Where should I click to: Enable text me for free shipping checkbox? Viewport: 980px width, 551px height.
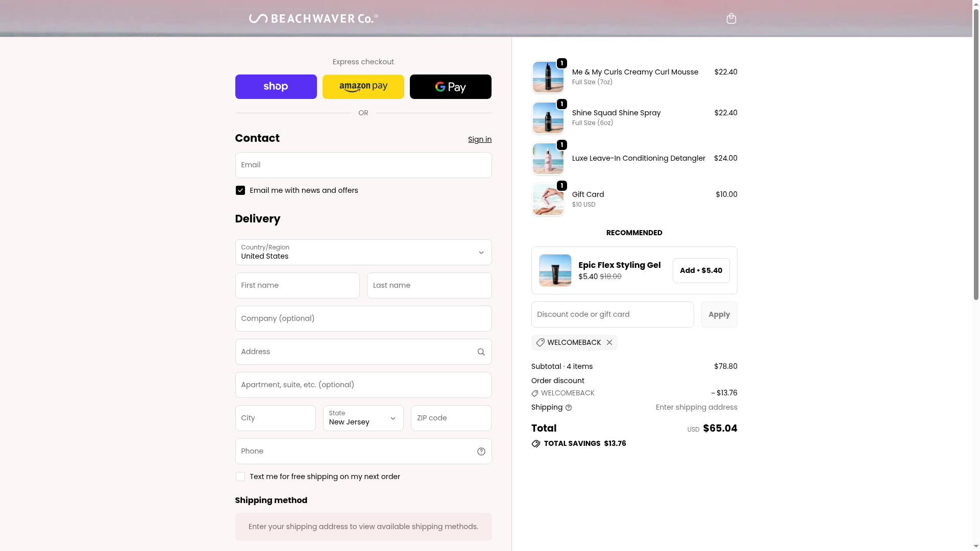point(240,477)
